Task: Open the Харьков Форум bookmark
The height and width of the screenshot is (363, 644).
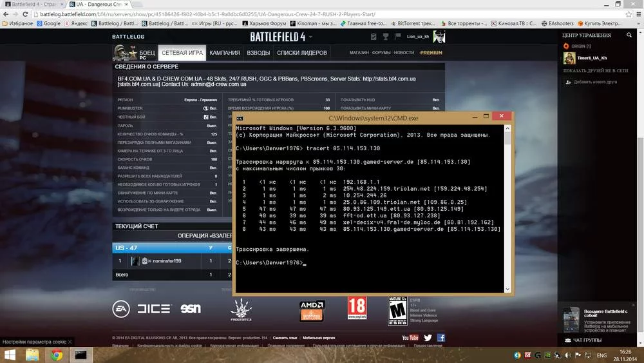Action: pyautogui.click(x=264, y=23)
